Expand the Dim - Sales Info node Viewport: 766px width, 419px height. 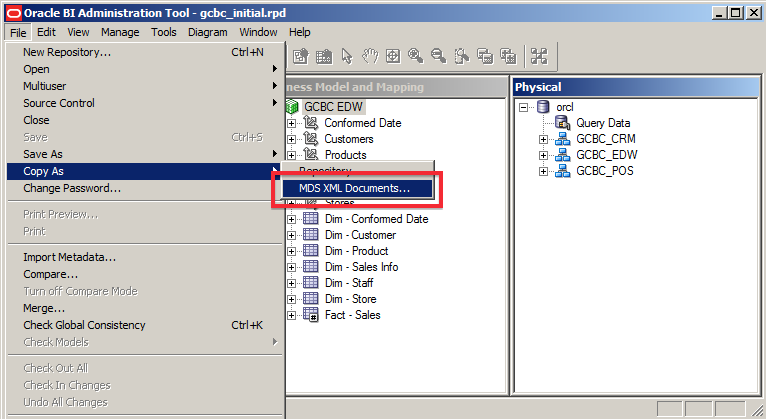[x=292, y=268]
